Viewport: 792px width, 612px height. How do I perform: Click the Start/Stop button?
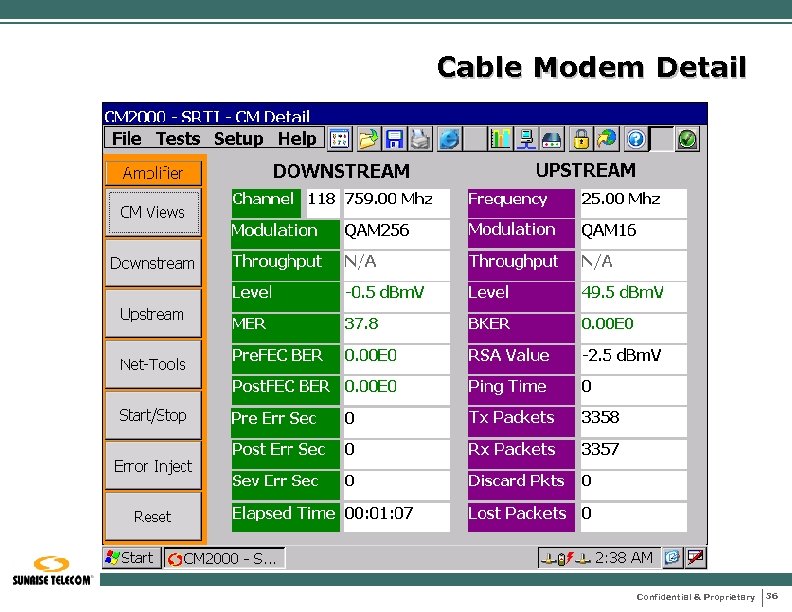click(154, 415)
